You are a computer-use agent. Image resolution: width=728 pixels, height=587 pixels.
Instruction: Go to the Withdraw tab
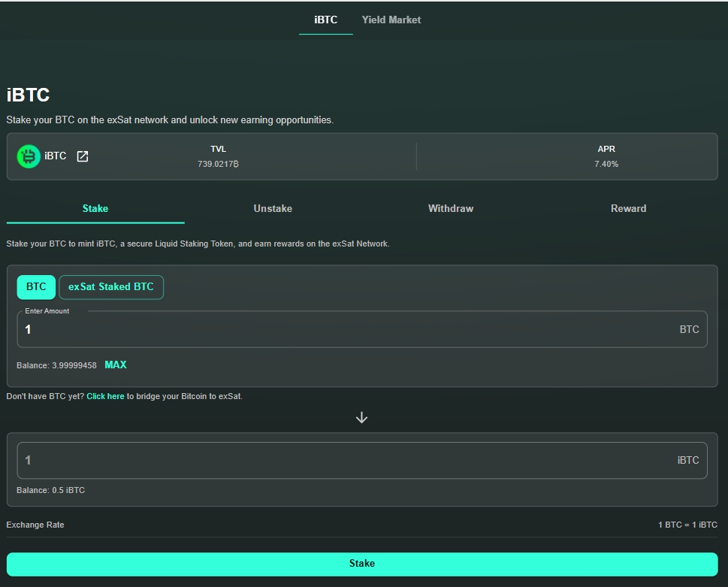click(451, 209)
